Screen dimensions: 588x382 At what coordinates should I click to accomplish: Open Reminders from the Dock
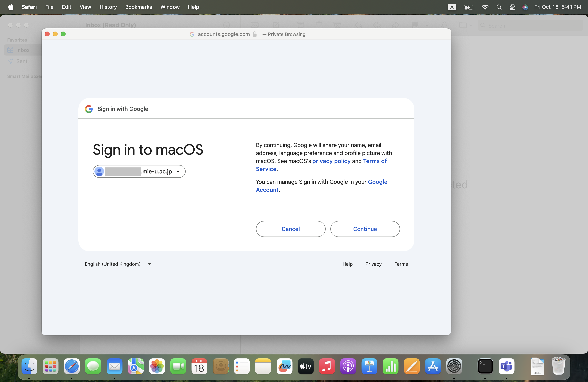(x=242, y=366)
